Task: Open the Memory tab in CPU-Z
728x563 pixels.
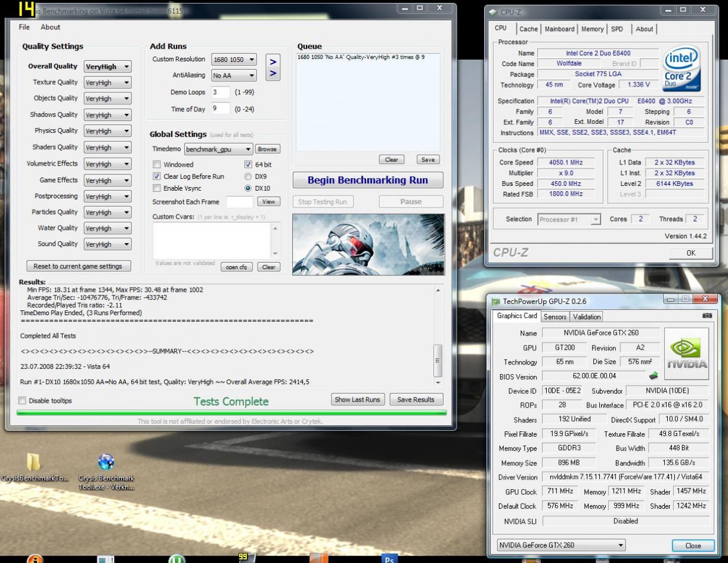Action: (x=593, y=29)
